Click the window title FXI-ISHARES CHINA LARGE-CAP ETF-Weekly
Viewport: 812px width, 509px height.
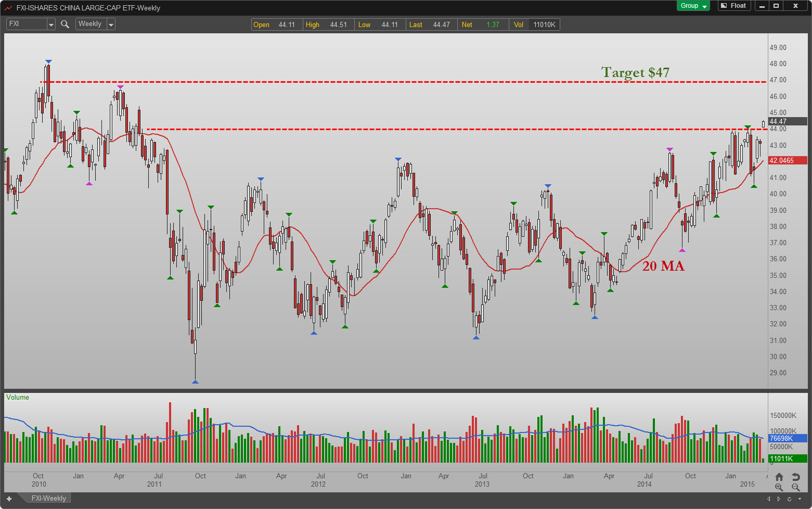[x=88, y=8]
